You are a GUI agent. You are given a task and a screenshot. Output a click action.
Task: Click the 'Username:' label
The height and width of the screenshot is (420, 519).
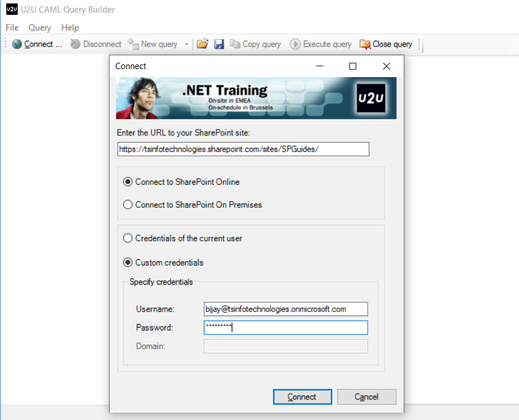155,309
